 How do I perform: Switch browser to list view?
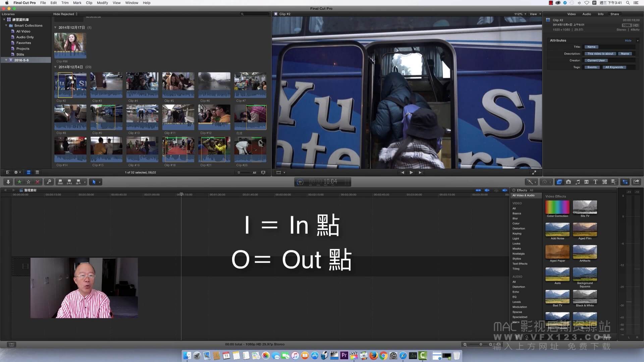pyautogui.click(x=37, y=172)
